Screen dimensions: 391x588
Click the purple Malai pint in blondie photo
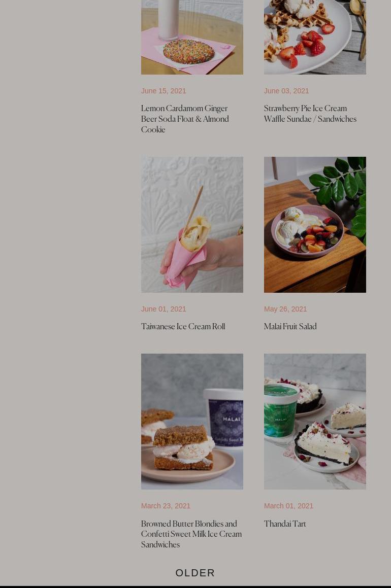pyautogui.click(x=225, y=418)
